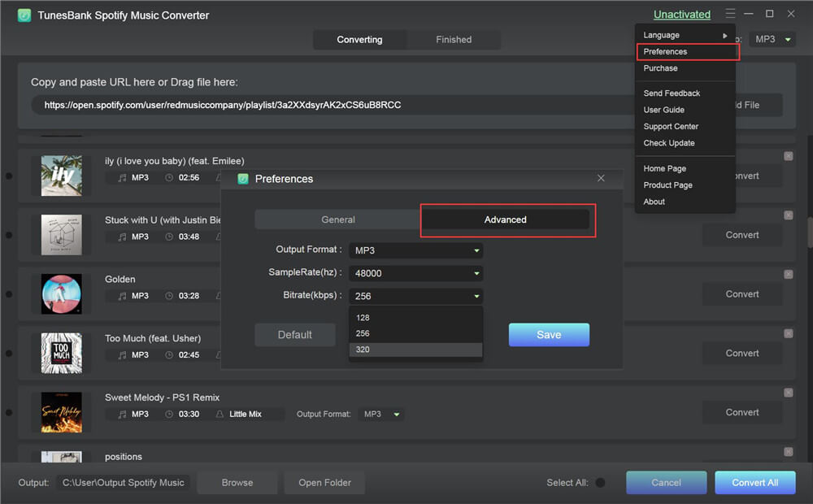Choose 256 kbps in bitrate list
This screenshot has height=504, width=813.
tap(415, 333)
